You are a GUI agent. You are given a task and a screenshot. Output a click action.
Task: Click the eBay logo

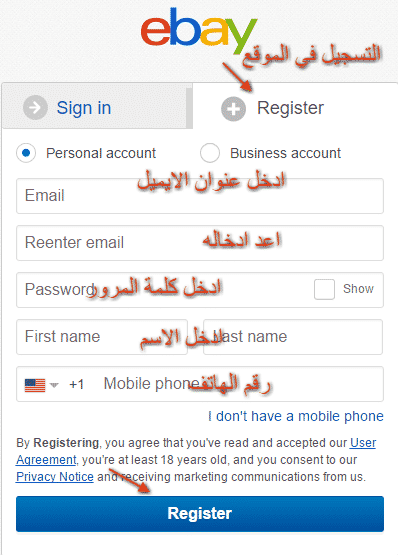click(199, 31)
